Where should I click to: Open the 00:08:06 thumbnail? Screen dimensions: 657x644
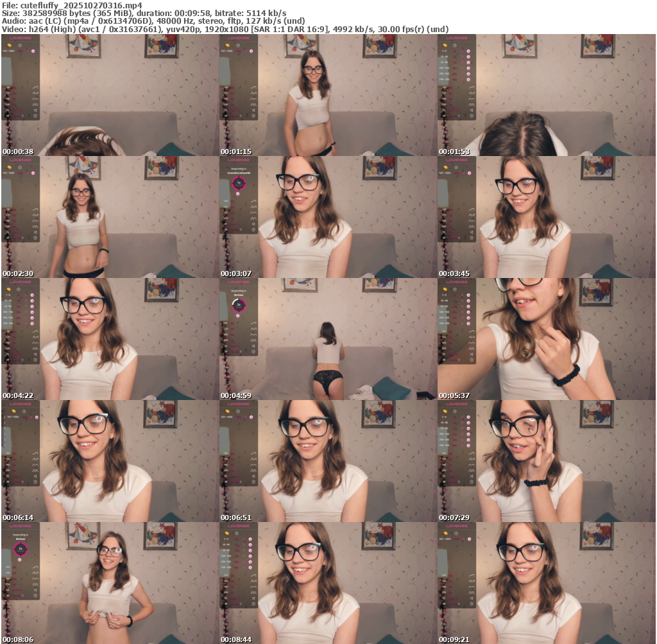pyautogui.click(x=110, y=583)
